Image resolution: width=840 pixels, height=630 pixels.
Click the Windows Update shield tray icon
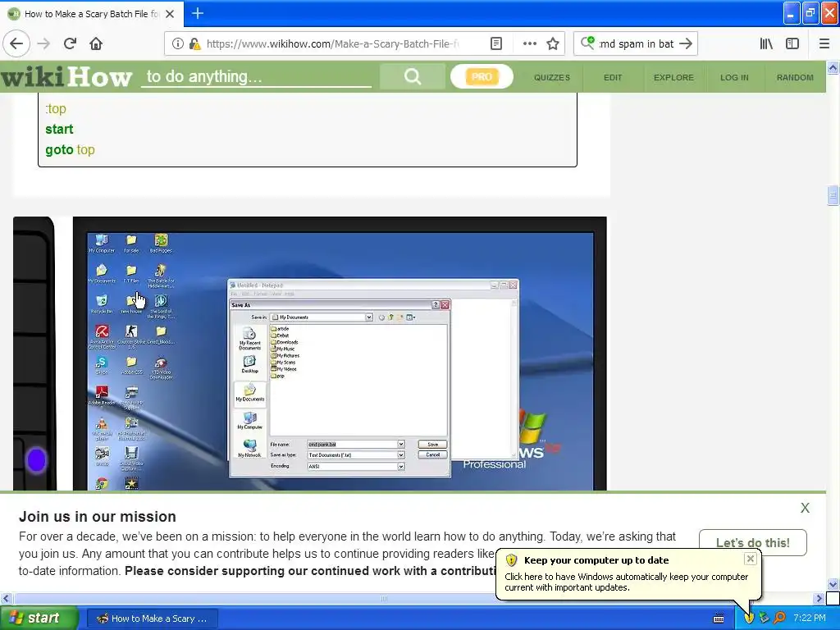click(749, 619)
